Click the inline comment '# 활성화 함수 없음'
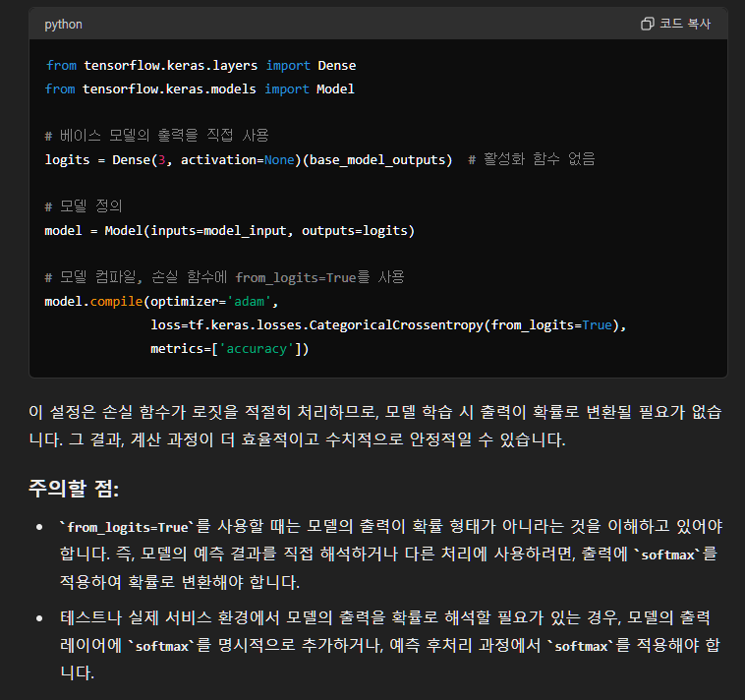745x700 pixels. coord(532,159)
